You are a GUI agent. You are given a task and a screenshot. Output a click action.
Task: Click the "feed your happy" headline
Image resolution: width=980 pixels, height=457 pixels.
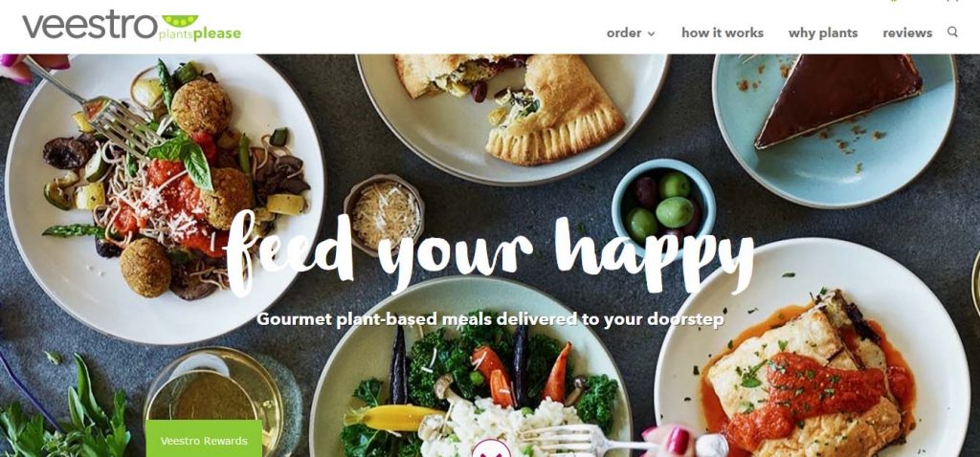[489, 254]
